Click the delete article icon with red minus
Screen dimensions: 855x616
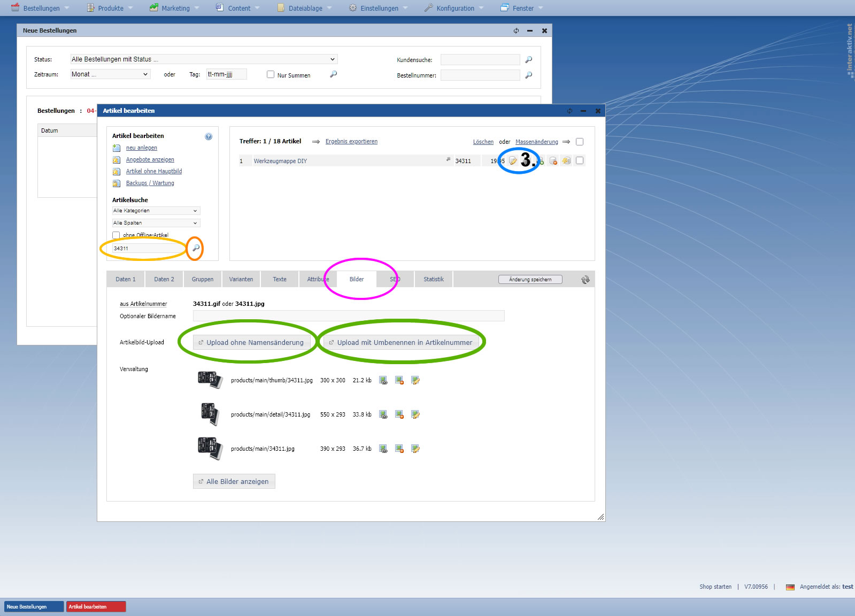[x=553, y=161]
